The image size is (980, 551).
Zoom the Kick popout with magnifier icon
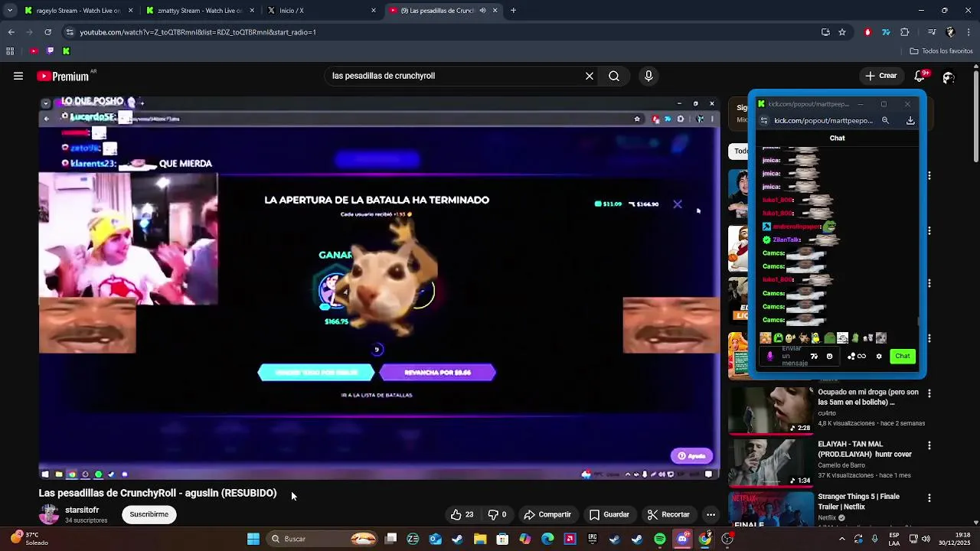[x=885, y=120]
